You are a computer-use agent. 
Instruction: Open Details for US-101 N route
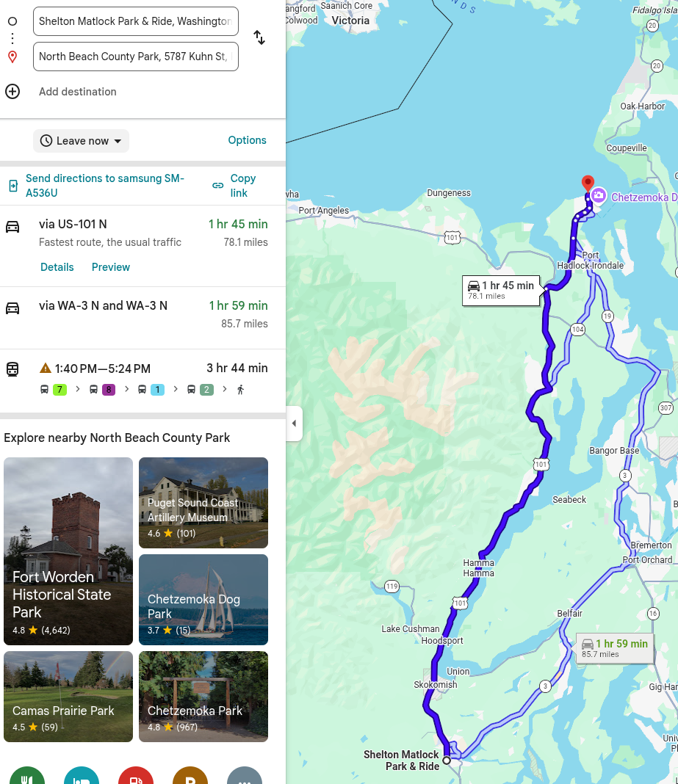pos(57,267)
